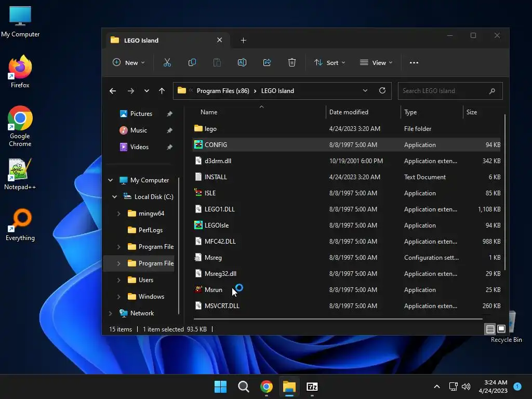
Task: Open the Recycle Bin
Action: [x=507, y=327]
